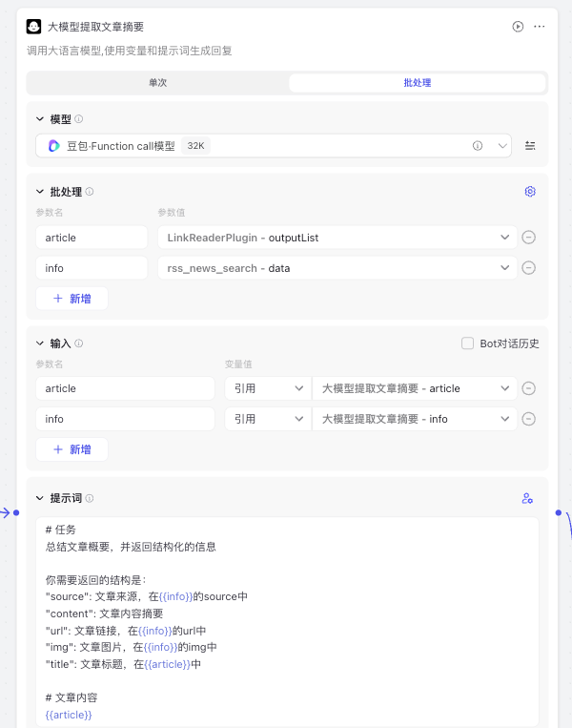The image size is (572, 728).
Task: Open the 引用 type dropdown for article input
Action: click(x=268, y=388)
